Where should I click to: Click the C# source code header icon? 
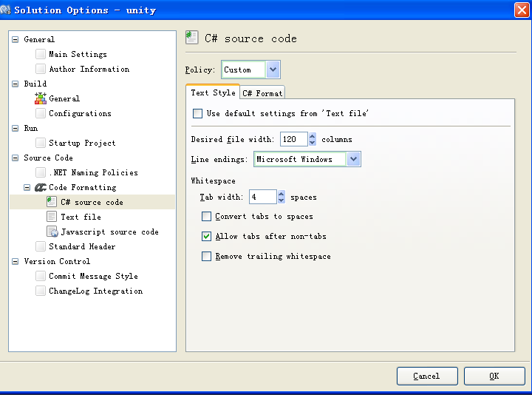(191, 38)
